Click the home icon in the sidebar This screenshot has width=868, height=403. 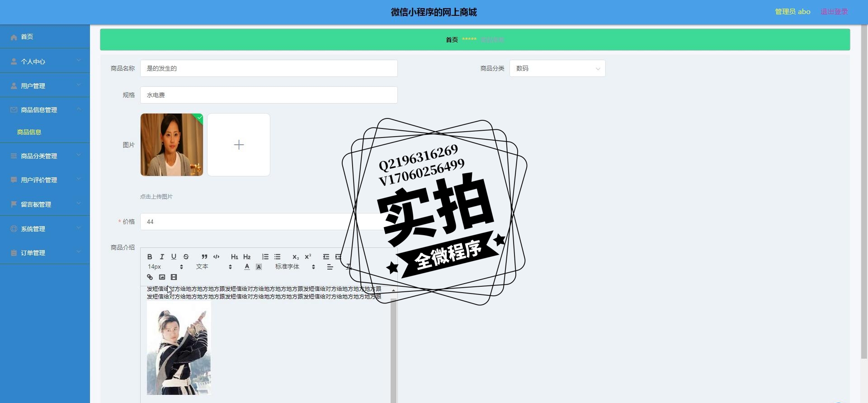[14, 37]
